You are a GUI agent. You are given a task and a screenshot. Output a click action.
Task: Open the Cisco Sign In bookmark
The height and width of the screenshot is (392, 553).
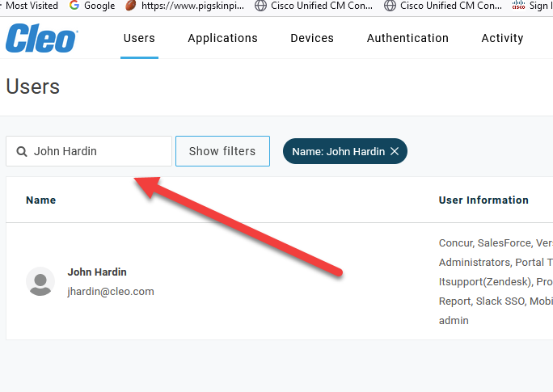(533, 6)
